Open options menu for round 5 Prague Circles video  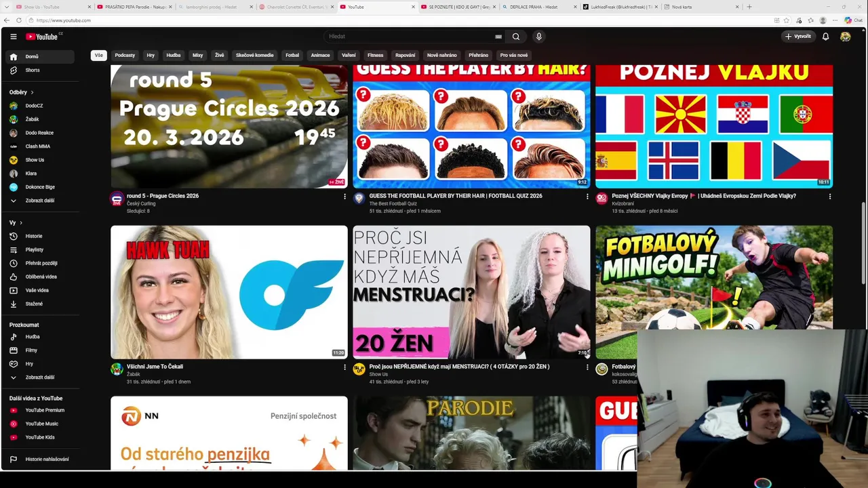(344, 197)
